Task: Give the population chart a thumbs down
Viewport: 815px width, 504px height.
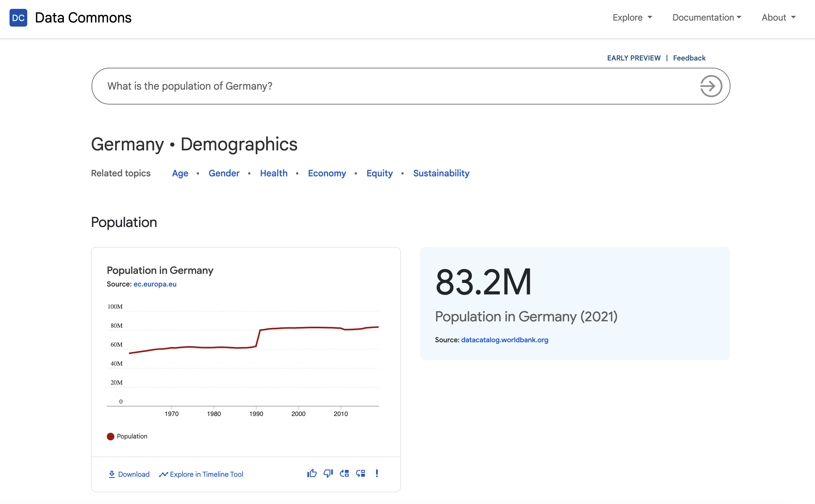Action: [328, 474]
